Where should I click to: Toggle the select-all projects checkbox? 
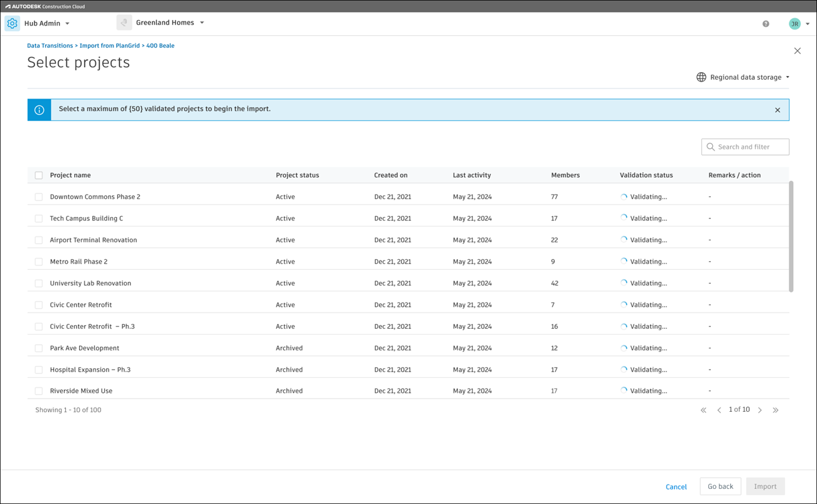[x=39, y=175]
